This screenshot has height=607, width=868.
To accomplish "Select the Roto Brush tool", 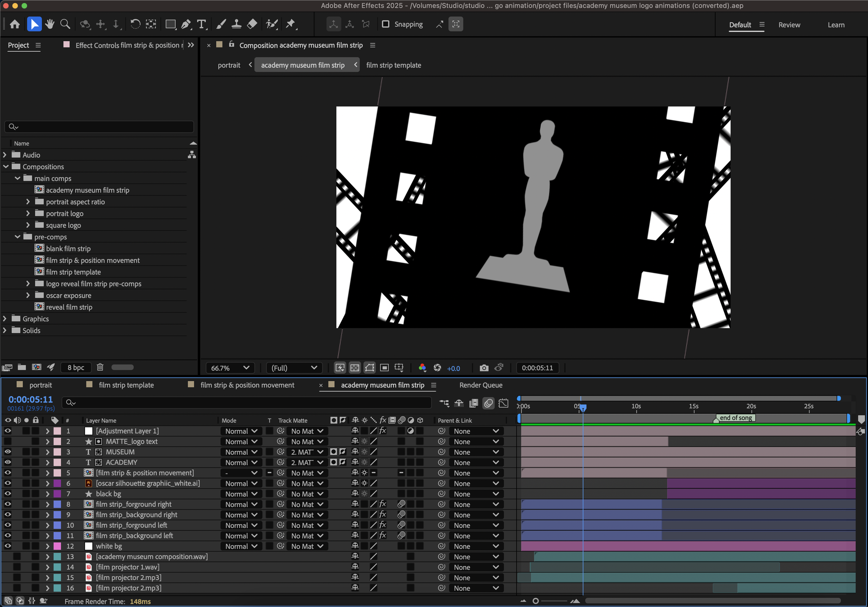I will pos(272,24).
